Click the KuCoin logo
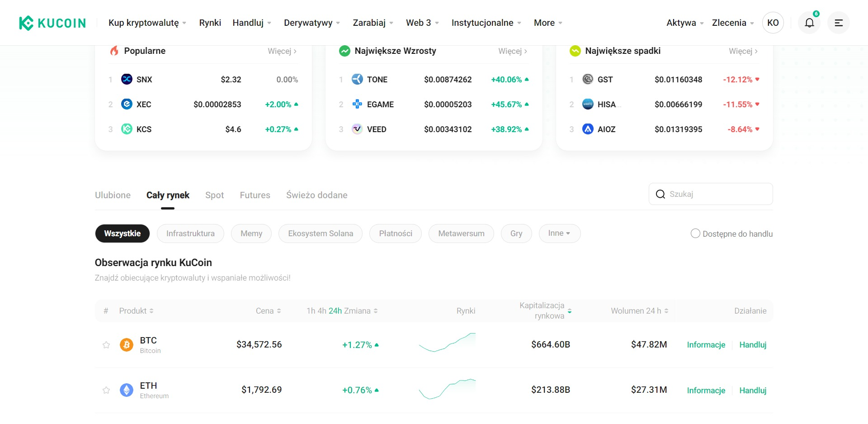The height and width of the screenshot is (424, 868). click(52, 23)
